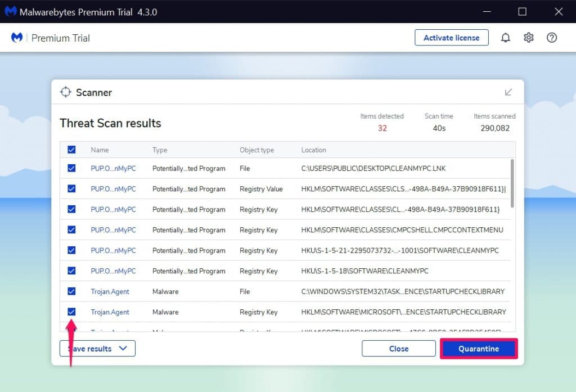Image resolution: width=576 pixels, height=392 pixels.
Task: Sort by the Type column header
Action: pos(160,150)
